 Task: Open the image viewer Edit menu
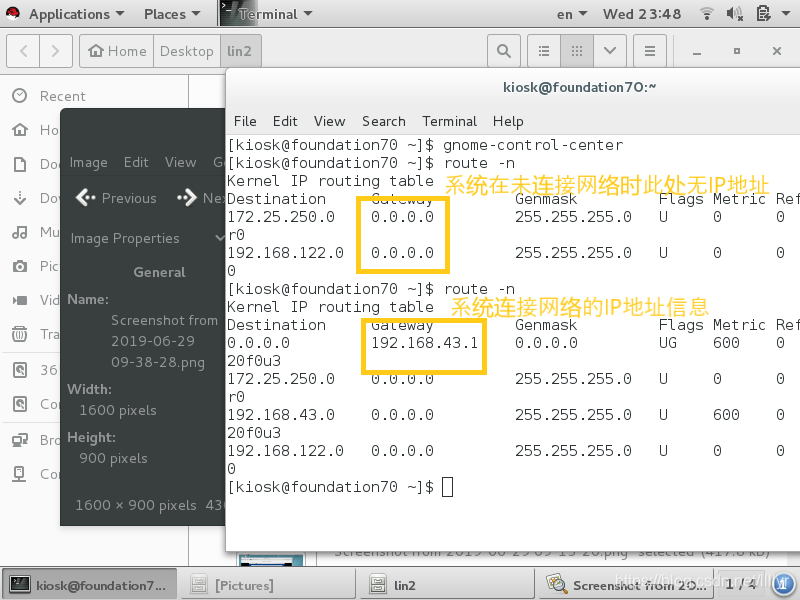pyautogui.click(x=136, y=162)
